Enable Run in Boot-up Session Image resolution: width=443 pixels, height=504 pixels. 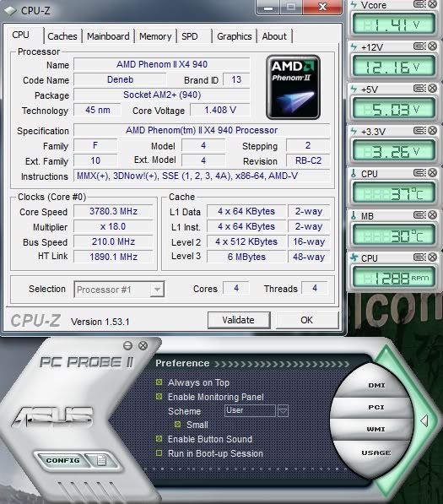(x=159, y=453)
